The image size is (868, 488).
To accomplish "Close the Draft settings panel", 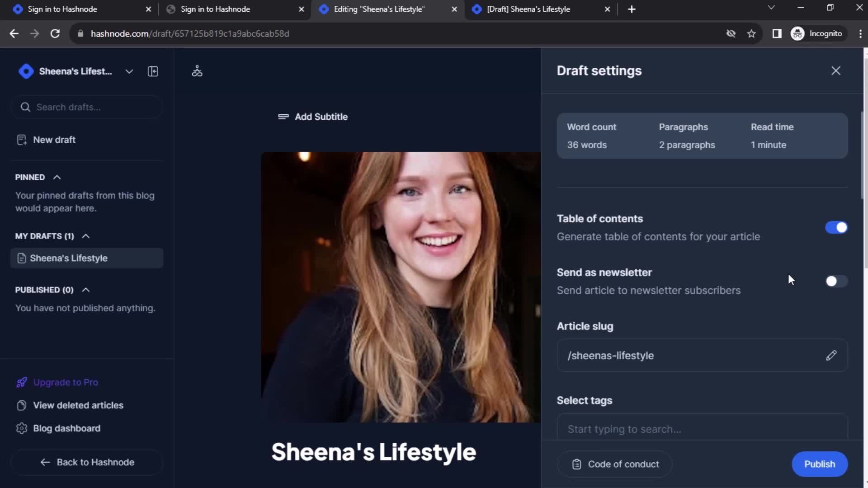I will click(x=835, y=70).
